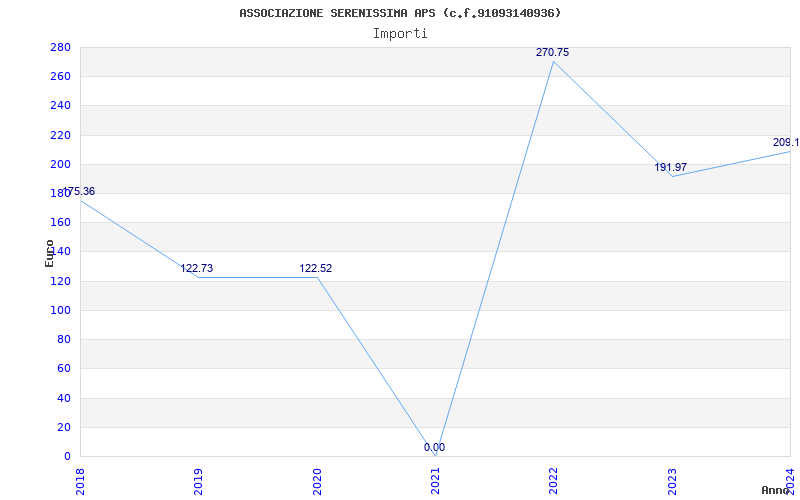Click the 20 y-axis tick label
800x500 pixels.
click(x=64, y=428)
